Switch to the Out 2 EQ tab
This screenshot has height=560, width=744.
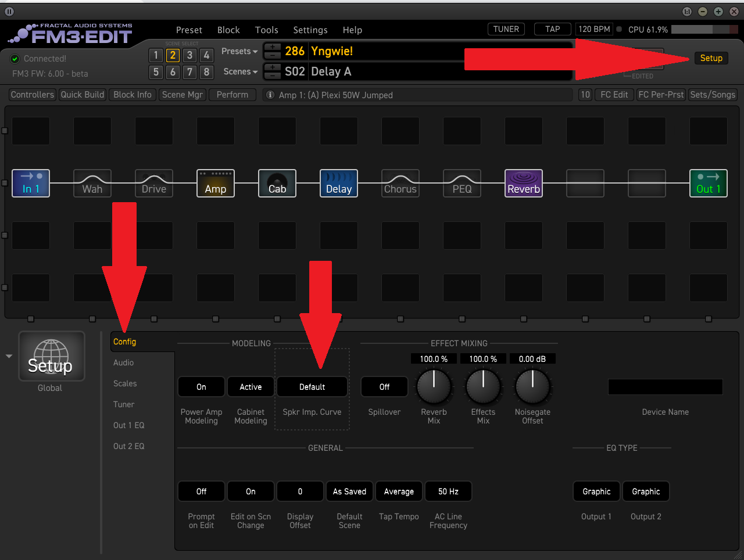(x=128, y=446)
